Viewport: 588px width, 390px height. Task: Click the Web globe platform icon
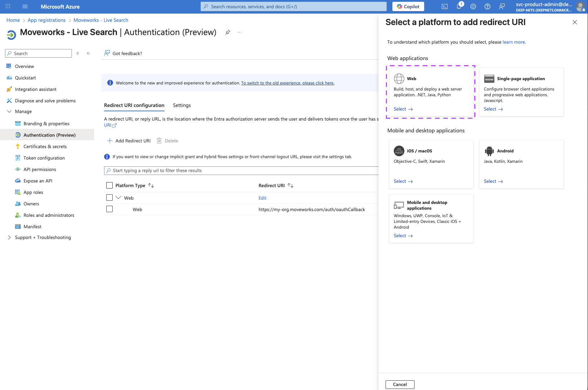399,78
